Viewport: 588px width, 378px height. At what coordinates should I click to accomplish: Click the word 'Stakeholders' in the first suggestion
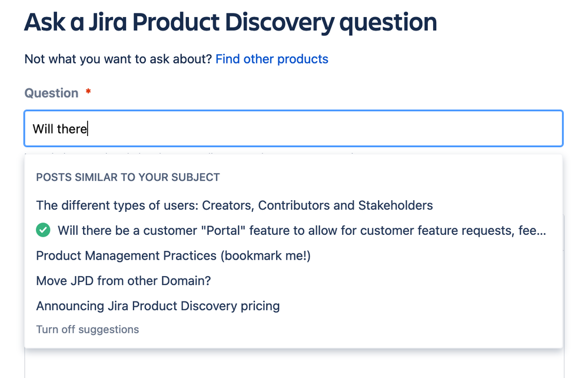[x=396, y=205]
